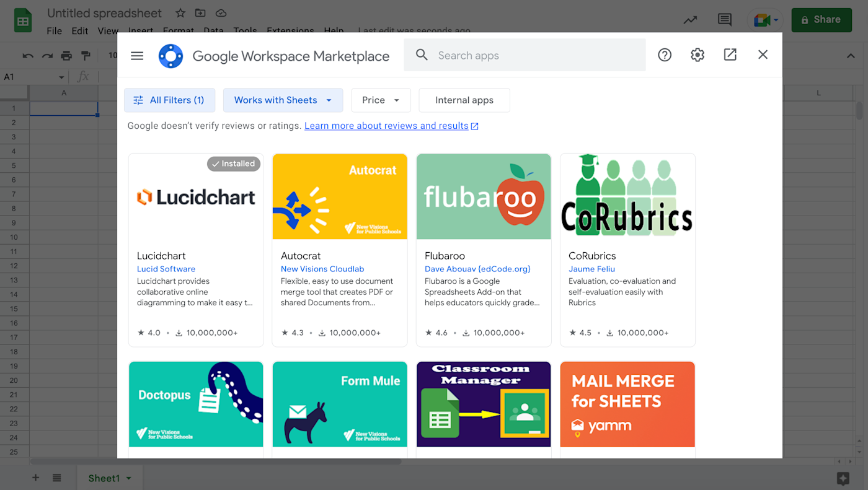Click the Untitled spreadsheet title
Screen dimensions: 868x490
tap(104, 13)
